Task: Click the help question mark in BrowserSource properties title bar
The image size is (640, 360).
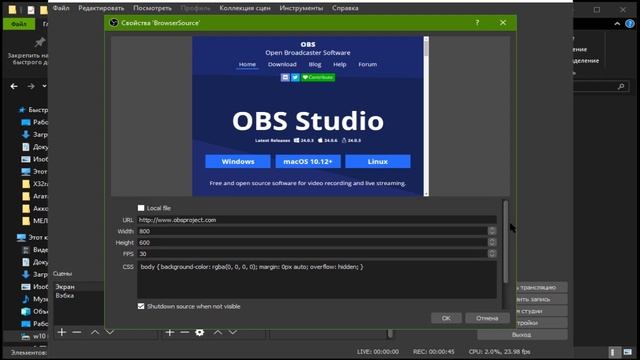Action: point(477,22)
